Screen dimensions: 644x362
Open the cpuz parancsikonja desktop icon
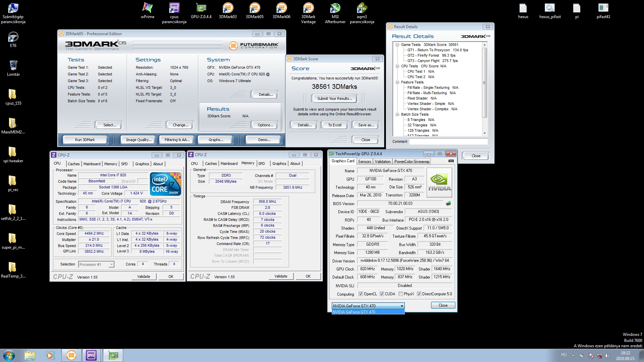[174, 13]
